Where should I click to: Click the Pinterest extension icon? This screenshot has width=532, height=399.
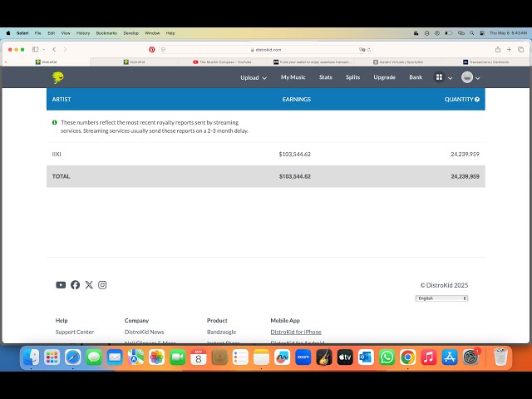[x=151, y=50]
